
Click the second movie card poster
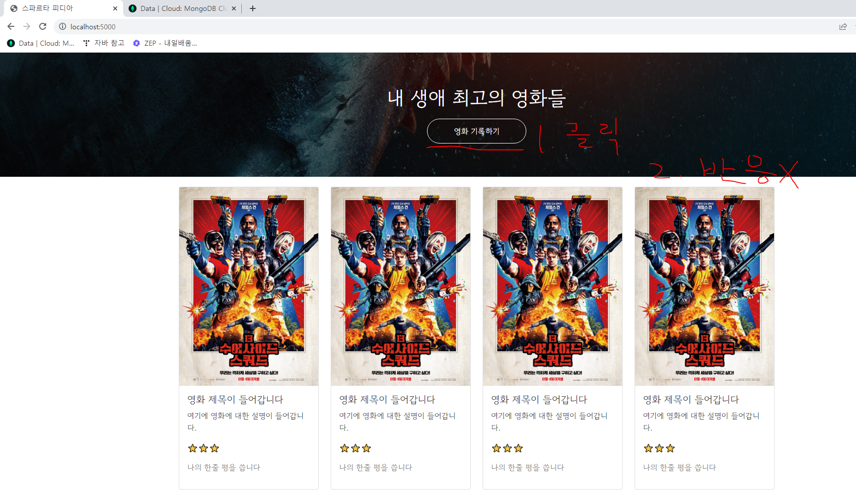401,287
